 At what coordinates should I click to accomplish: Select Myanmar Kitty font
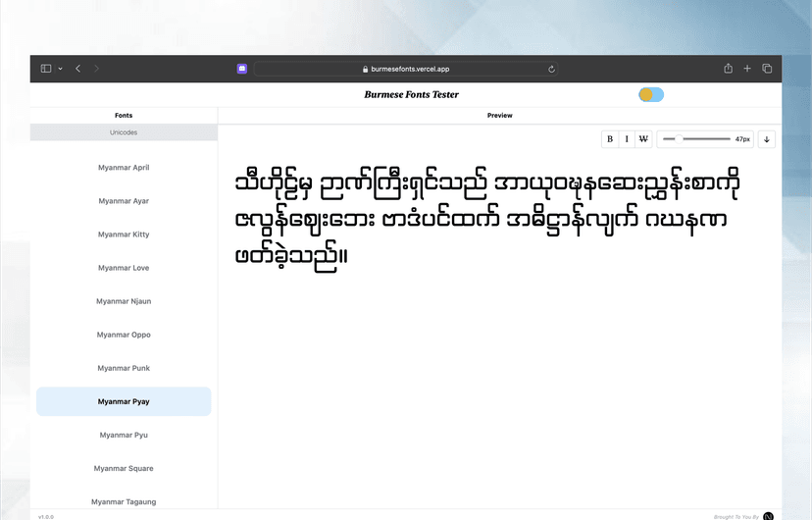pyautogui.click(x=124, y=234)
